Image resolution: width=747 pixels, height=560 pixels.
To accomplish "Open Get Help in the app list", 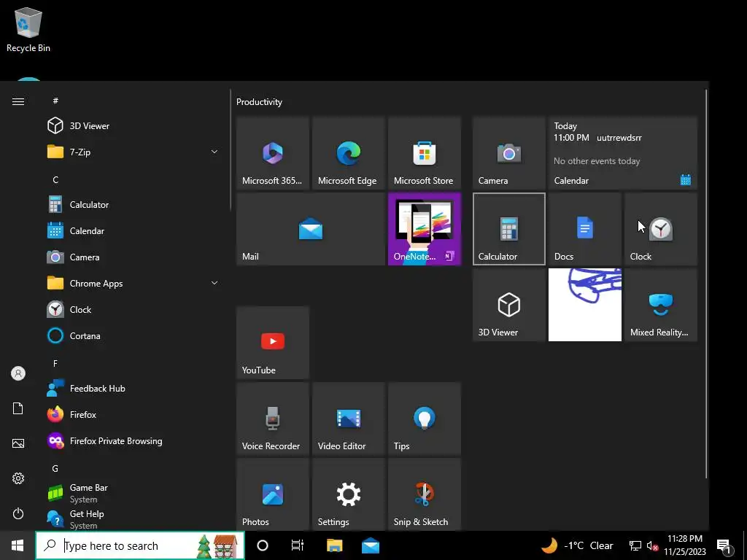I will (x=133, y=518).
